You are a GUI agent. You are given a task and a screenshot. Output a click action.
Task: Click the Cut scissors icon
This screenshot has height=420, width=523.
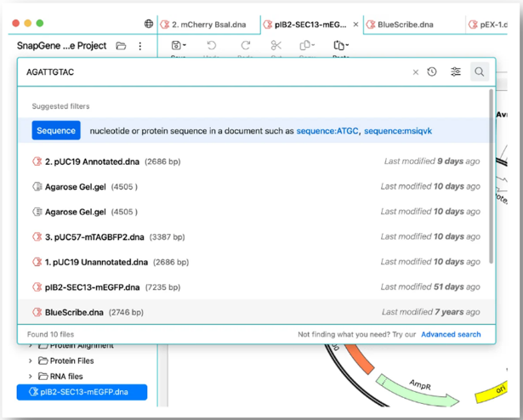pos(276,45)
